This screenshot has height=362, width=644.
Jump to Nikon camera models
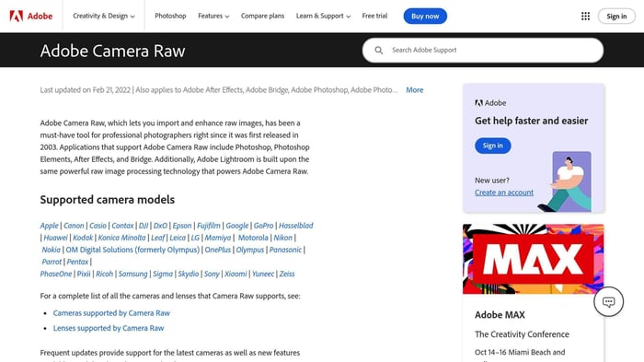(283, 238)
